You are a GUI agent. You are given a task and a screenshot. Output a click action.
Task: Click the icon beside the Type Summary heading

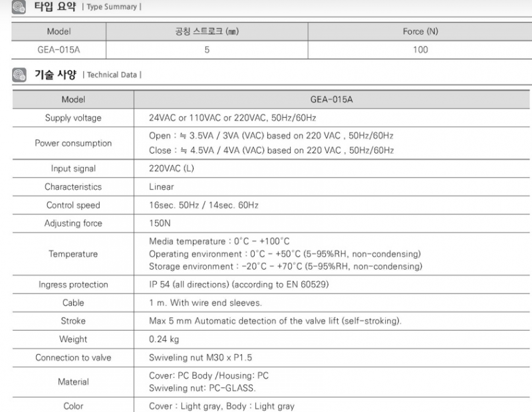coord(20,7)
